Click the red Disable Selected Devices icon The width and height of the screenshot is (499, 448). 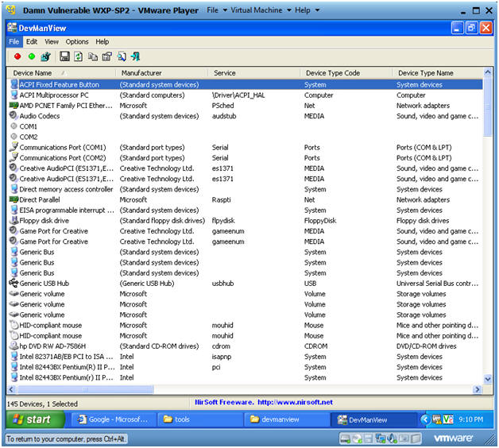pyautogui.click(x=17, y=56)
